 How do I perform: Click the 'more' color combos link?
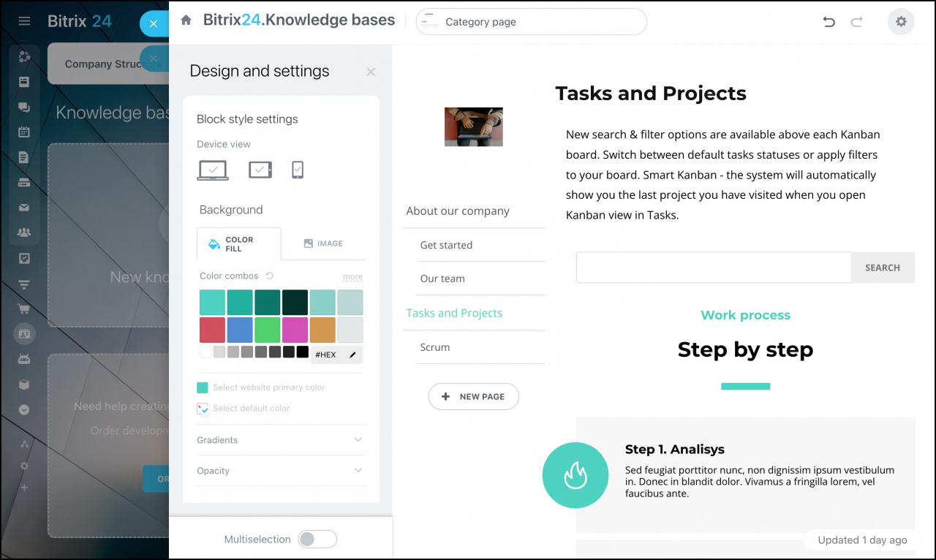352,276
